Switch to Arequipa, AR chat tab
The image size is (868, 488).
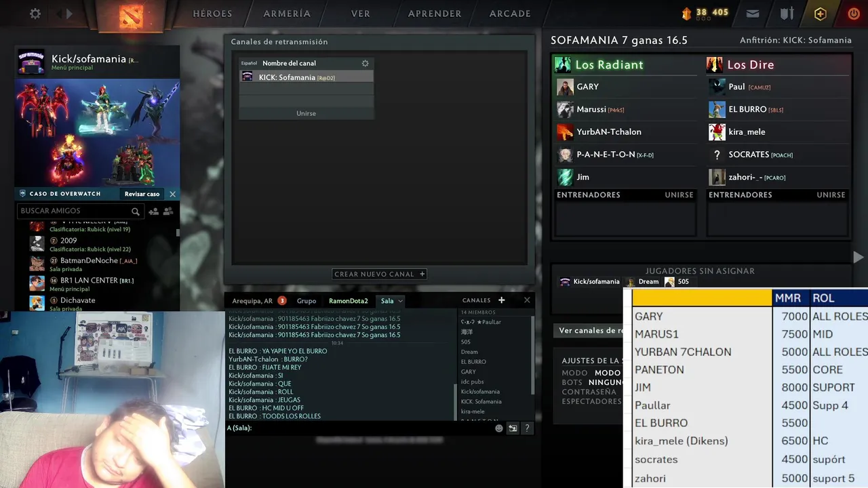click(x=252, y=301)
